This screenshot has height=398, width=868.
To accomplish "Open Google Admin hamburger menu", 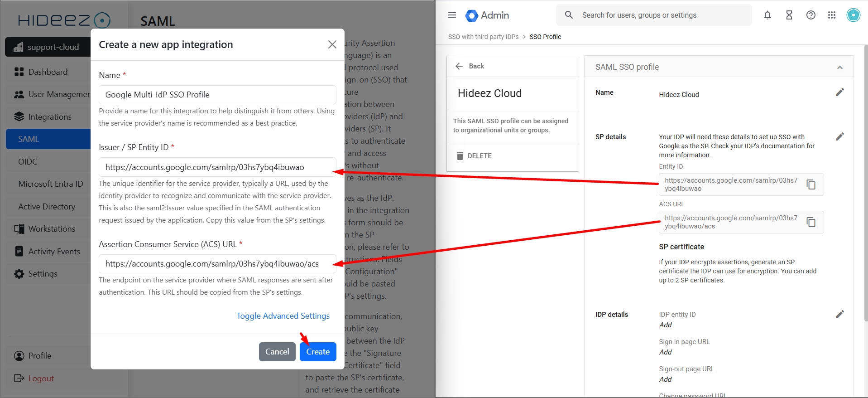I will [x=451, y=15].
